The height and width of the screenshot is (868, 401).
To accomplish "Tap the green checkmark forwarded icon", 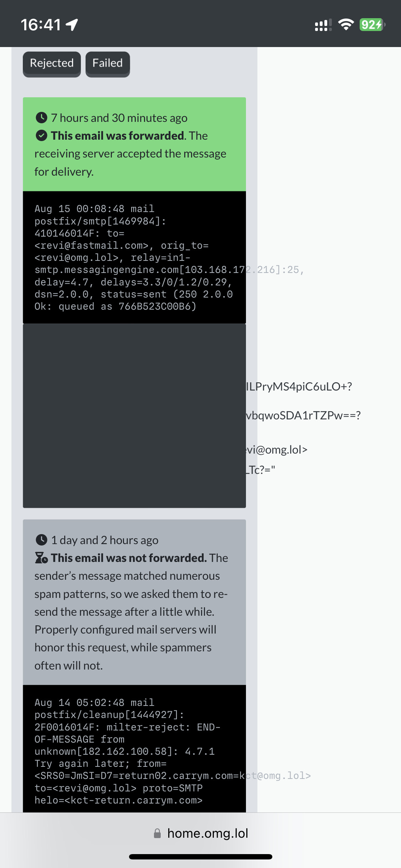I will click(42, 135).
